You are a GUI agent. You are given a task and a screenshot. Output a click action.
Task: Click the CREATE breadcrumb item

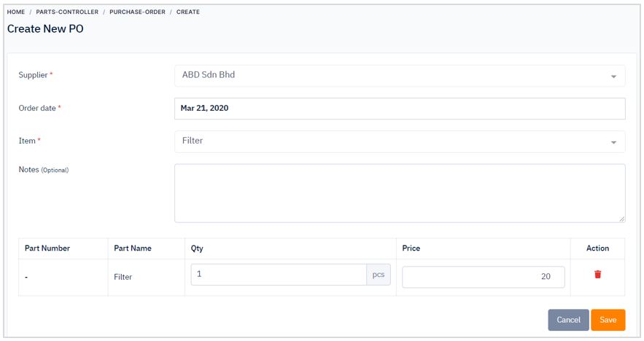tap(188, 12)
